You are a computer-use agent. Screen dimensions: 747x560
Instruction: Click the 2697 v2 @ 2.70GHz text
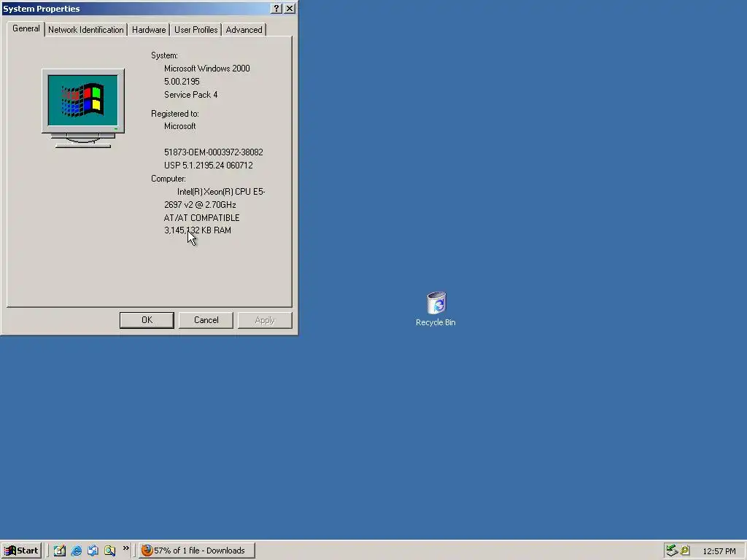200,205
